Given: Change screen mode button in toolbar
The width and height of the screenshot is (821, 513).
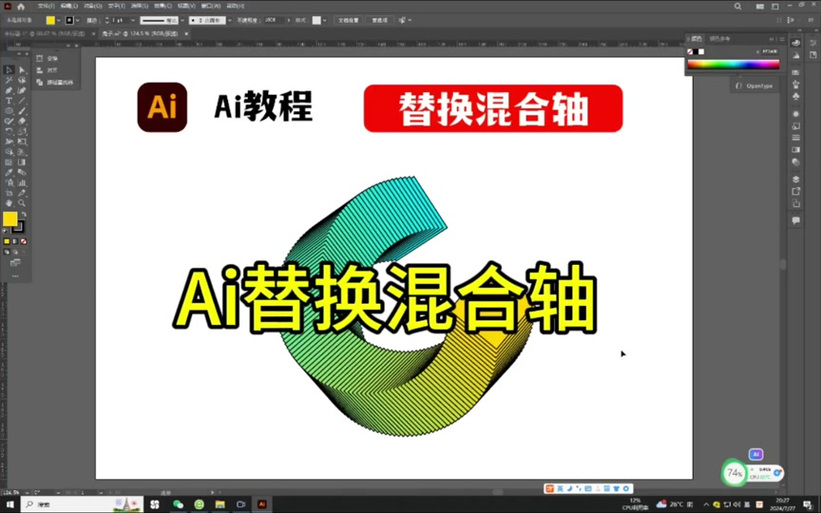Looking at the screenshot, I should [x=15, y=263].
